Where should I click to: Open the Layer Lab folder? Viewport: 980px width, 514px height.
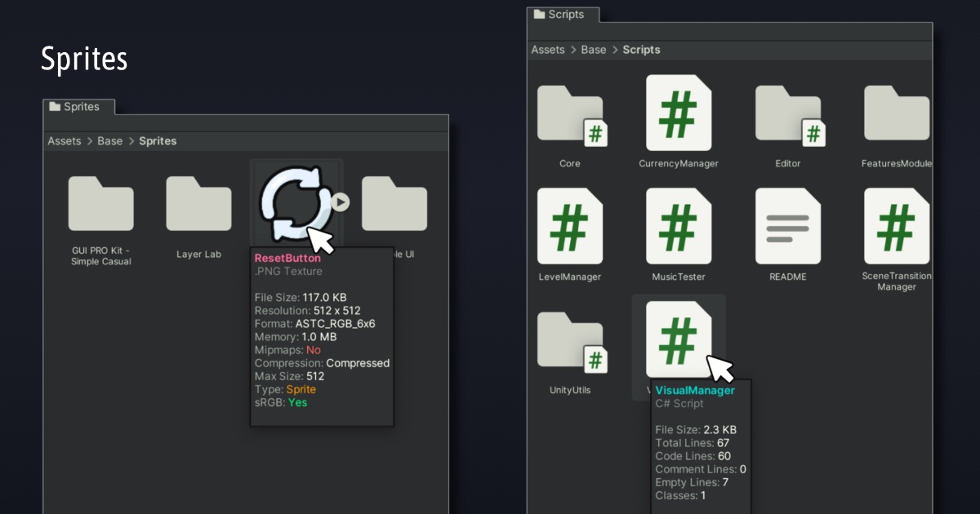pyautogui.click(x=198, y=204)
